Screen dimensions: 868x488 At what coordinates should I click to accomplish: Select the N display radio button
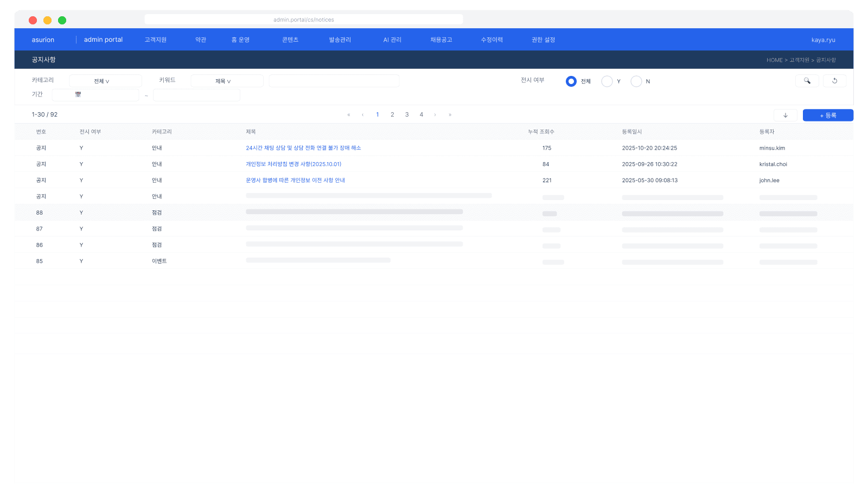pos(636,81)
